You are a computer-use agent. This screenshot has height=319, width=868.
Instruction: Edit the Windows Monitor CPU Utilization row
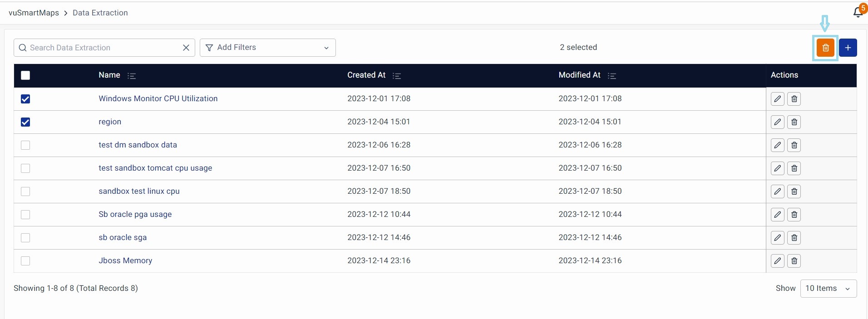[777, 99]
